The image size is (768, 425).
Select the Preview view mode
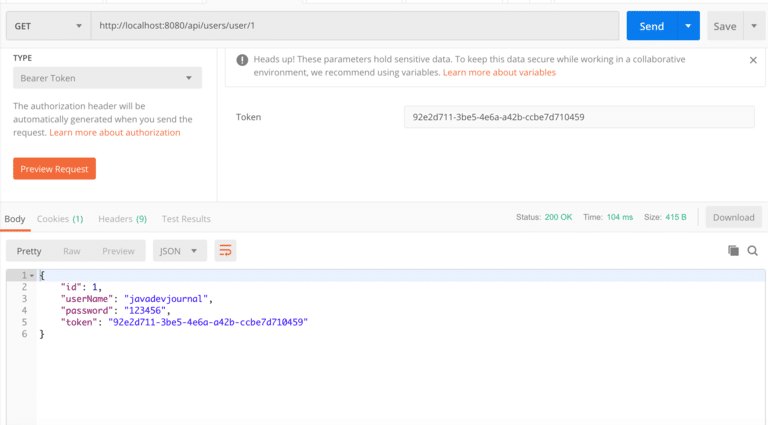[x=118, y=251]
